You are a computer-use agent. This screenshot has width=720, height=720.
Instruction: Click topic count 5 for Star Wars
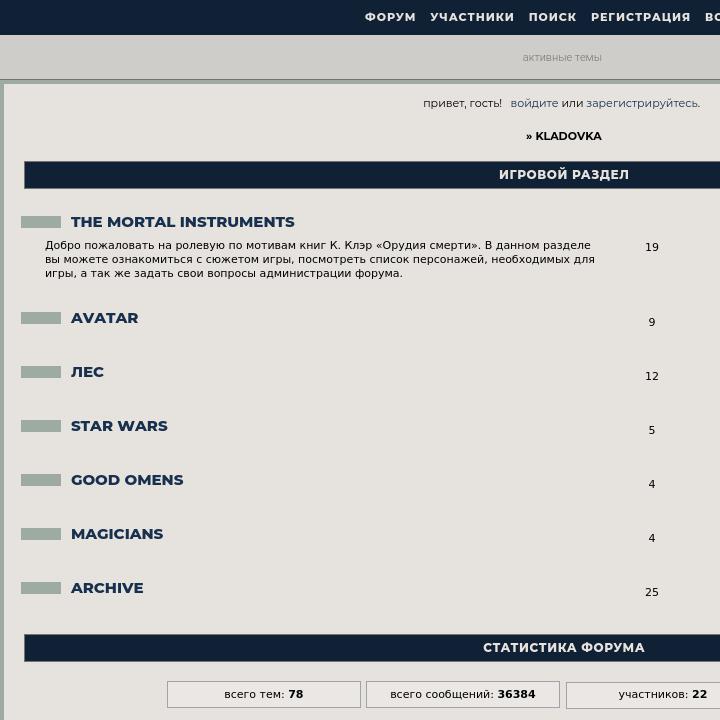[652, 430]
